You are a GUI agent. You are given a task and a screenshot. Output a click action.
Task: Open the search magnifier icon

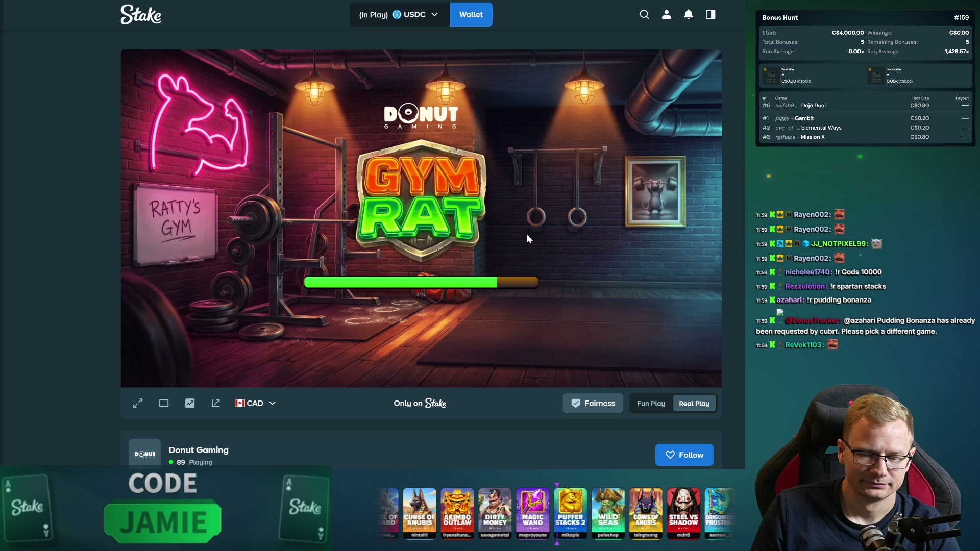[644, 14]
